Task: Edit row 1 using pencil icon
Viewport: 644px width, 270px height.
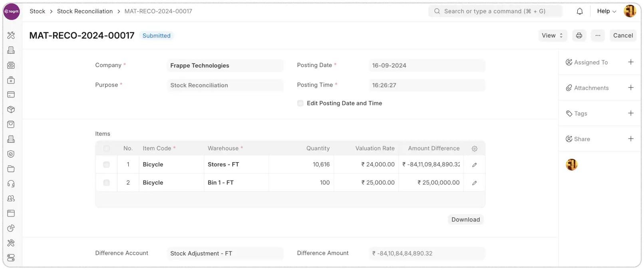Action: tap(475, 165)
